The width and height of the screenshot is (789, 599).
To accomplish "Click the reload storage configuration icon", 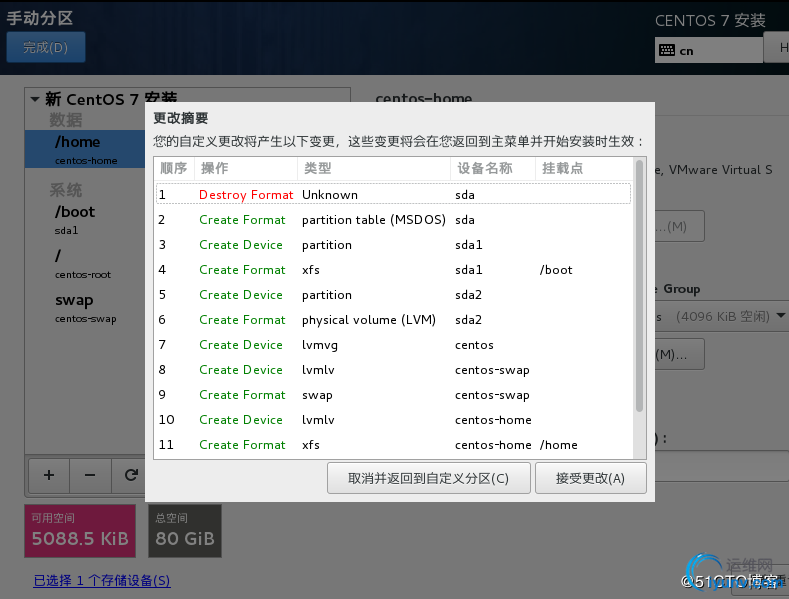I will 131,475.
